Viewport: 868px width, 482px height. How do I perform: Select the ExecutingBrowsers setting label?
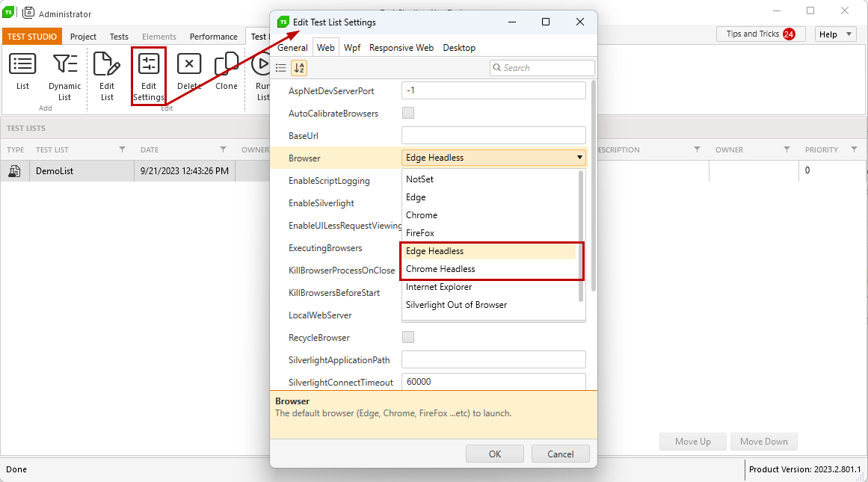pyautogui.click(x=325, y=248)
